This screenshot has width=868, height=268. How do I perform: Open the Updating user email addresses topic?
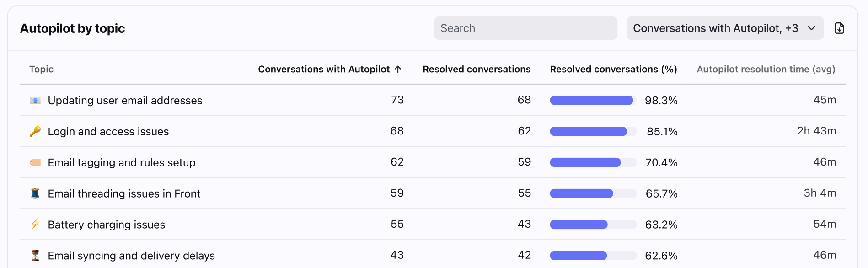[125, 100]
